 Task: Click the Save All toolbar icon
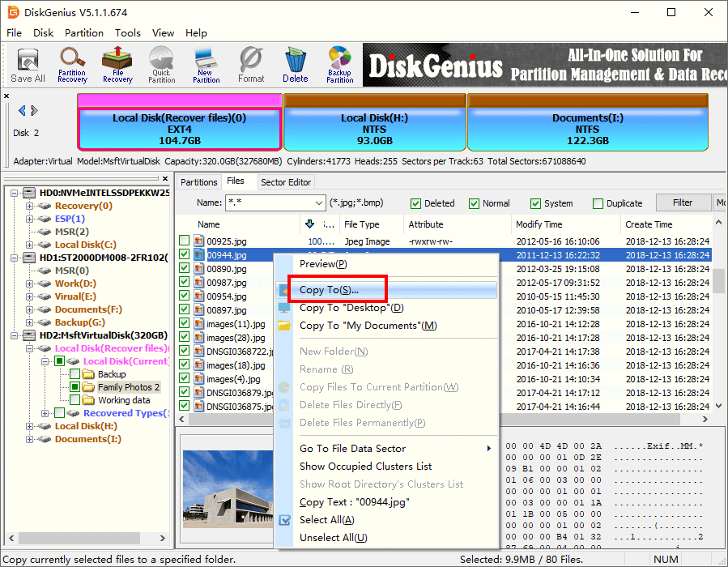(x=28, y=66)
